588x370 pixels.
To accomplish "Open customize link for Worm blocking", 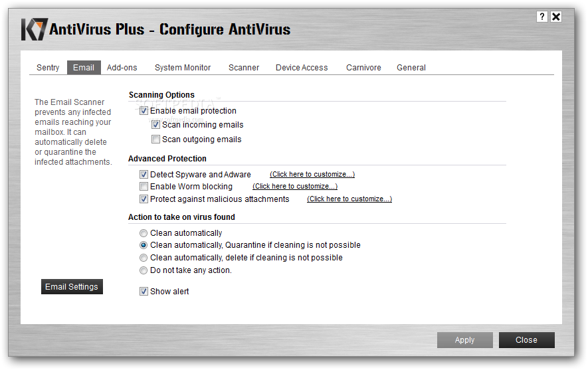I will pyautogui.click(x=295, y=186).
